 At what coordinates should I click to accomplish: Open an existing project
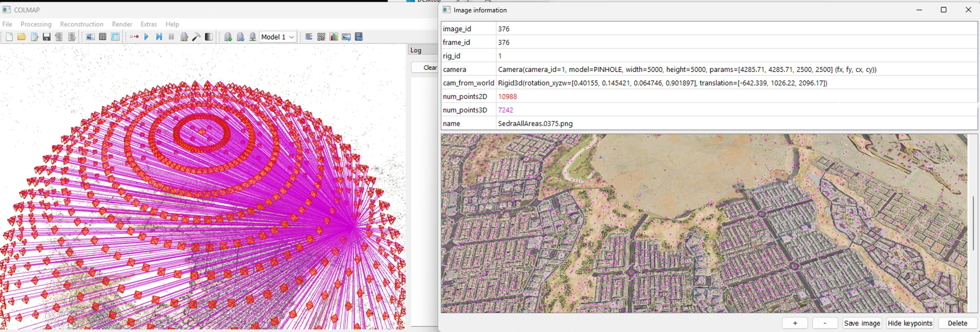click(21, 37)
